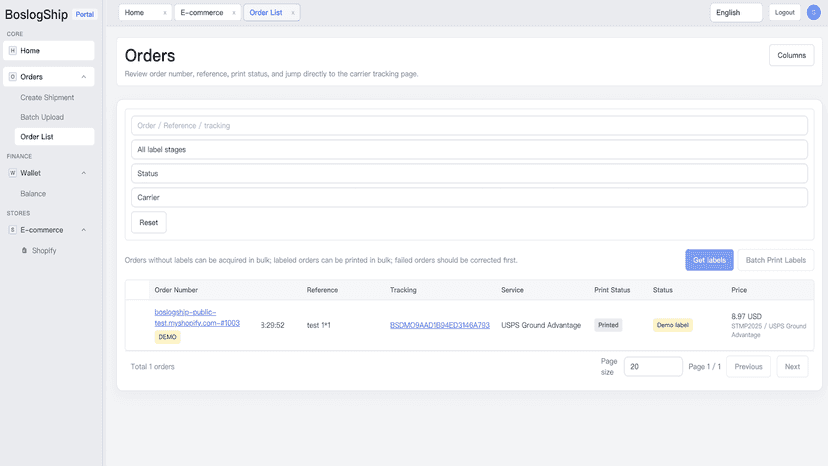Click the Service column header
The width and height of the screenshot is (828, 466).
tap(512, 290)
